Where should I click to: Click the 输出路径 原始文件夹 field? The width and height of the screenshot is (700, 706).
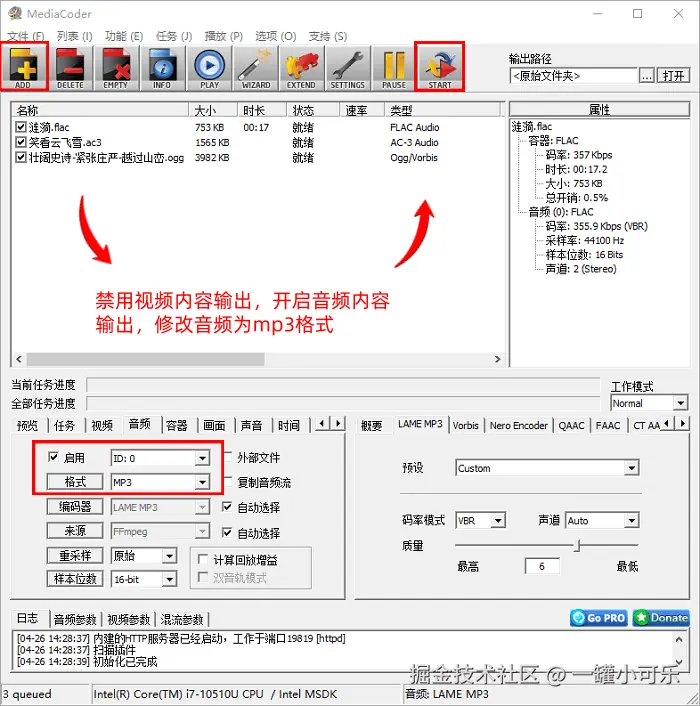pyautogui.click(x=574, y=76)
